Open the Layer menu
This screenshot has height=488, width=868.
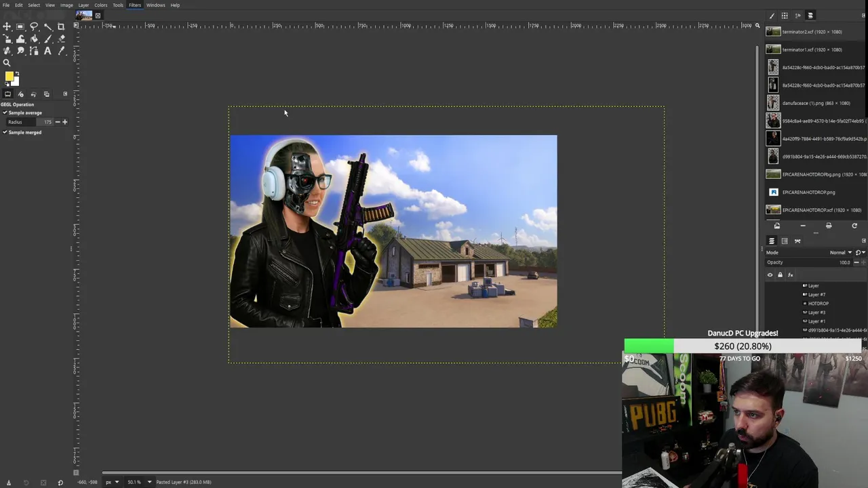pos(83,5)
